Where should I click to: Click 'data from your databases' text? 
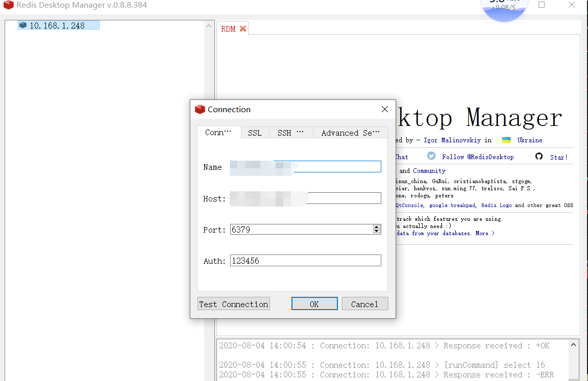(433, 234)
